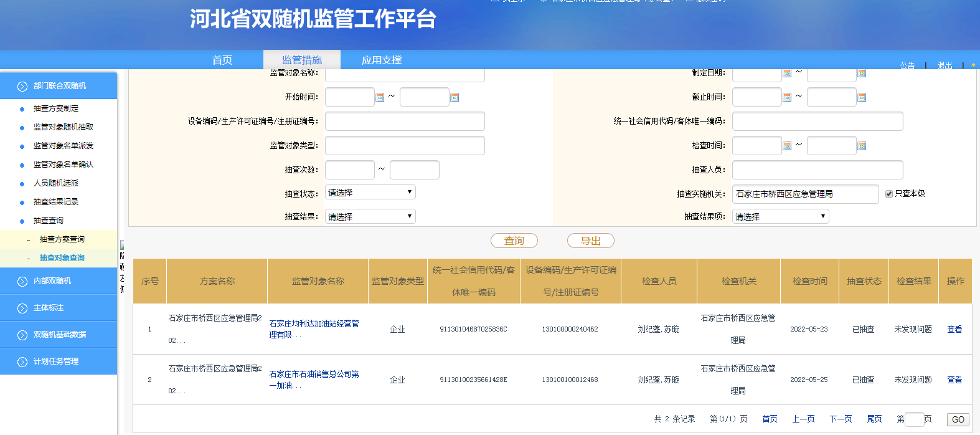Click device code 130100100012468
Screen dimensions: 980x435
pos(570,380)
